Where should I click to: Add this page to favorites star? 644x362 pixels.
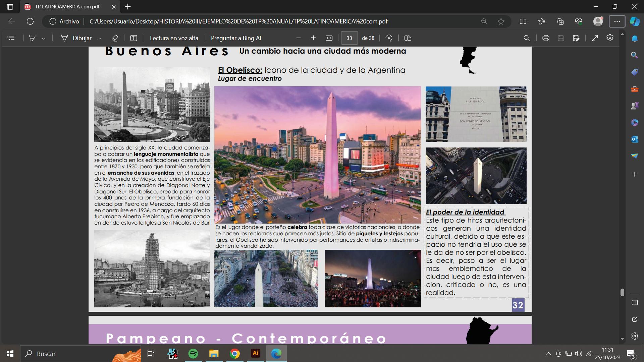501,21
